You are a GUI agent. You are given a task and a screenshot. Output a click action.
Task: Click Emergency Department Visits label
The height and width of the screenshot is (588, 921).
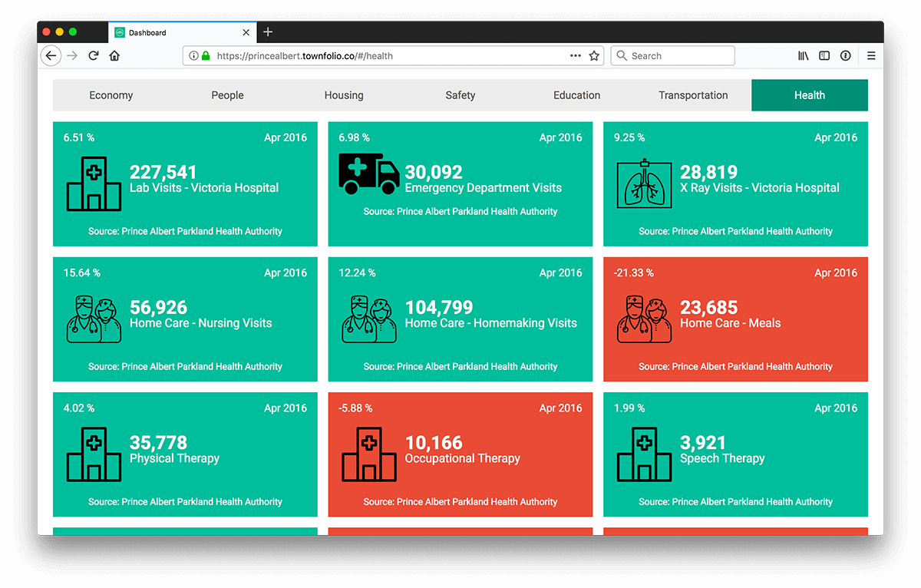[484, 188]
